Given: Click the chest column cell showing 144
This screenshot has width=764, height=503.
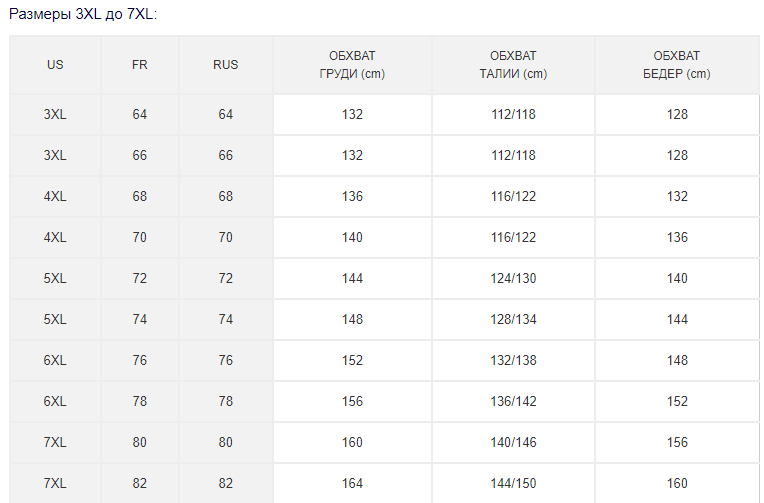Looking at the screenshot, I should coord(352,278).
